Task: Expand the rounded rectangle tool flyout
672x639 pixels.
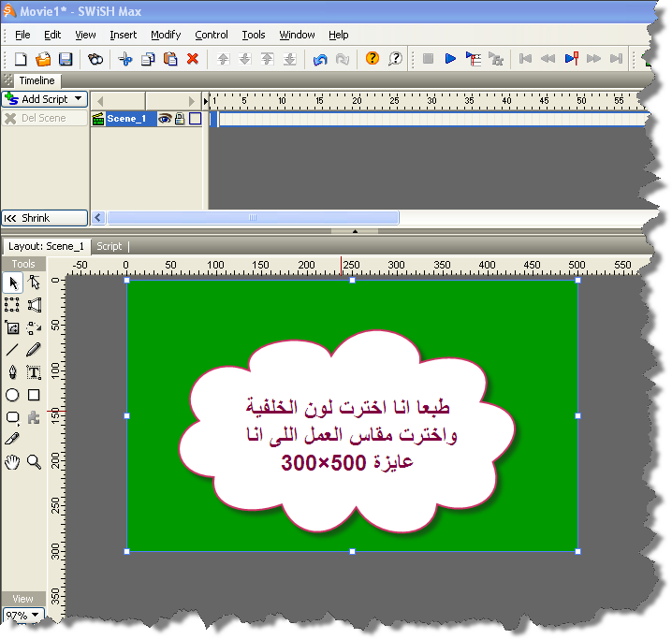Action: [x=13, y=417]
